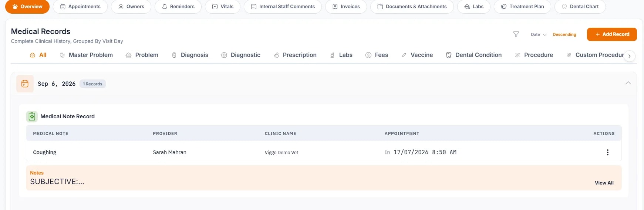The width and height of the screenshot is (644, 210).
Task: Filter records by Vaccine
Action: 417,55
